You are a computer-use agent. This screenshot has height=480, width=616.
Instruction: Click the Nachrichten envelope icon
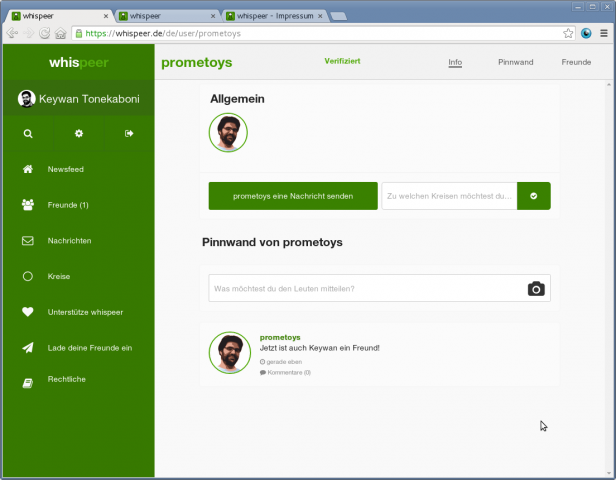coord(28,241)
